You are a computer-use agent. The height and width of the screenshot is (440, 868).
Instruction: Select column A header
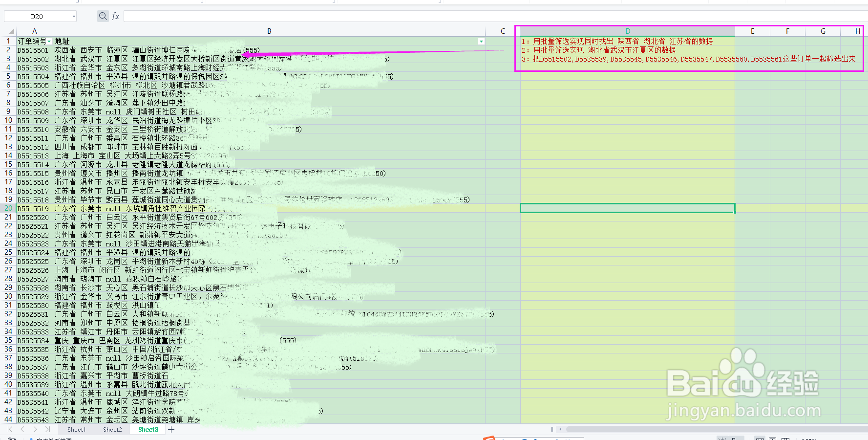tap(35, 31)
